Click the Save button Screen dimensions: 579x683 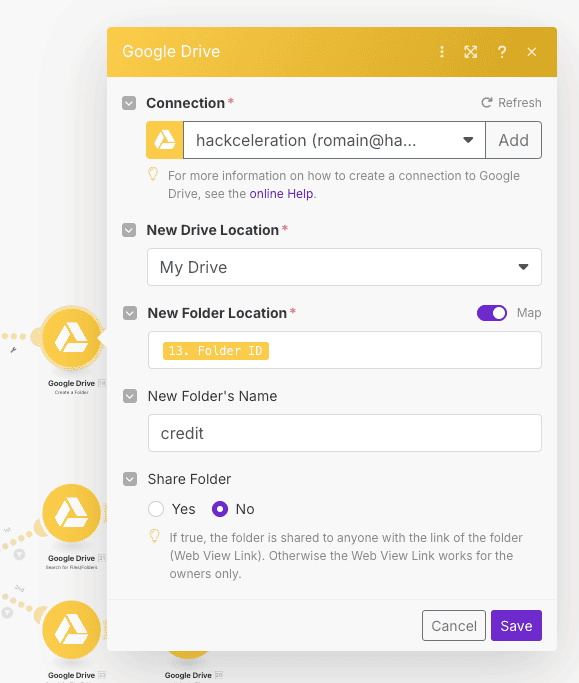[516, 626]
